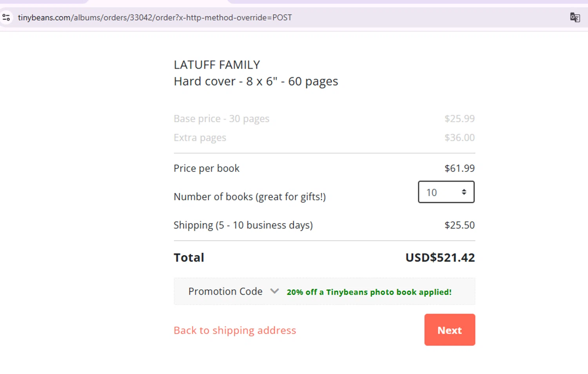Open the number of books dropdown

(x=446, y=192)
